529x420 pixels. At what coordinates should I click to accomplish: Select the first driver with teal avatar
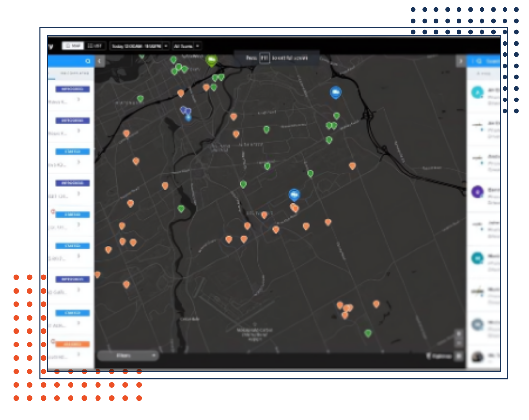click(x=478, y=92)
